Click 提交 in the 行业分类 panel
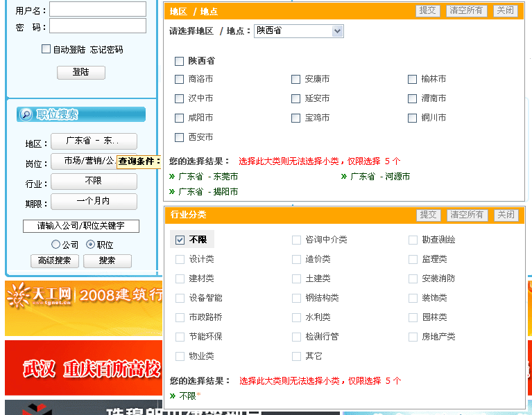The image size is (532, 415). coord(428,215)
